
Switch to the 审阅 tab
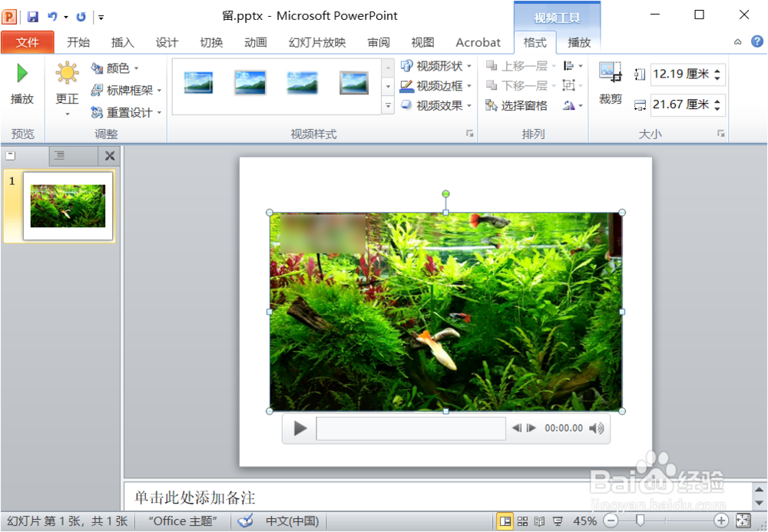379,42
